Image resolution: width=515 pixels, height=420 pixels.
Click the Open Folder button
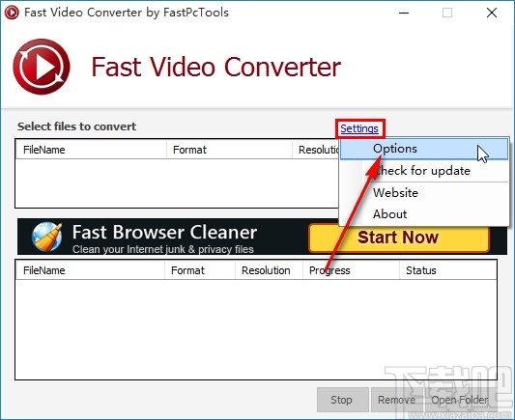[x=460, y=400]
